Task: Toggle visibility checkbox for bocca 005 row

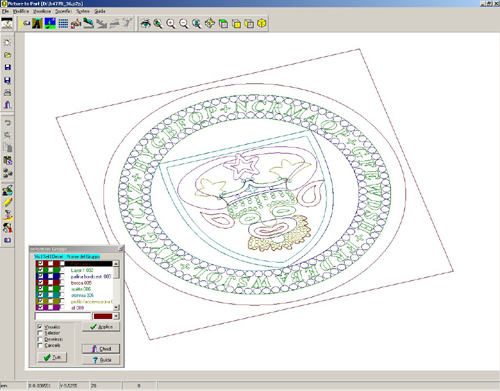Action: click(40, 283)
